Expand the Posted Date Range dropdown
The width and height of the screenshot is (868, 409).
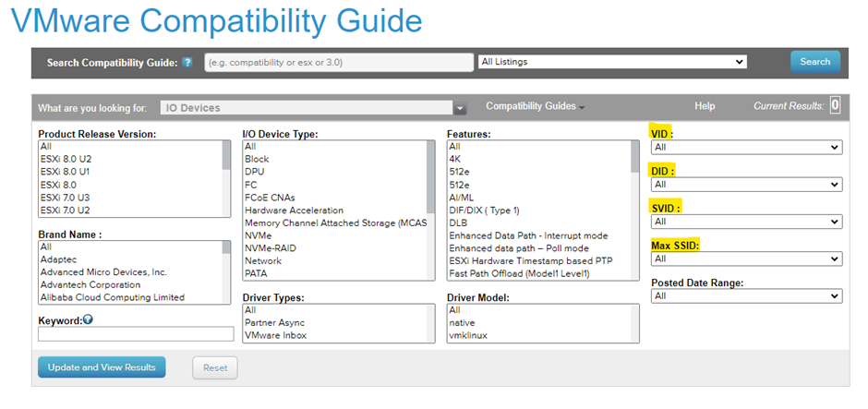pyautogui.click(x=746, y=296)
